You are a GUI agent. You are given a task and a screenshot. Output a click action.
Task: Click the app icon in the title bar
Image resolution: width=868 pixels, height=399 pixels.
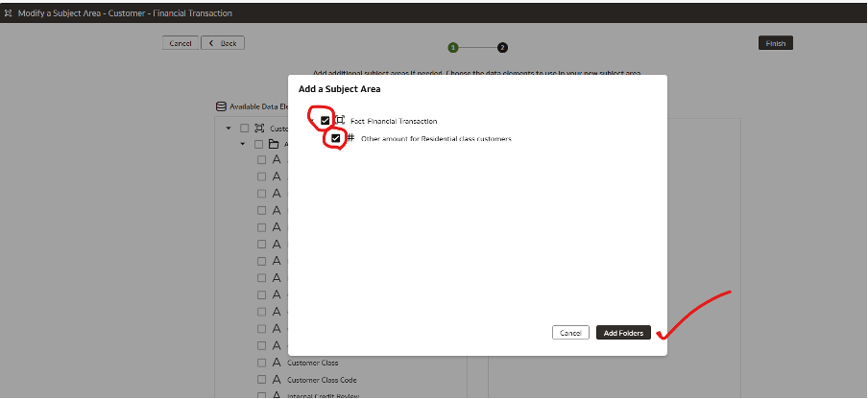coord(9,13)
